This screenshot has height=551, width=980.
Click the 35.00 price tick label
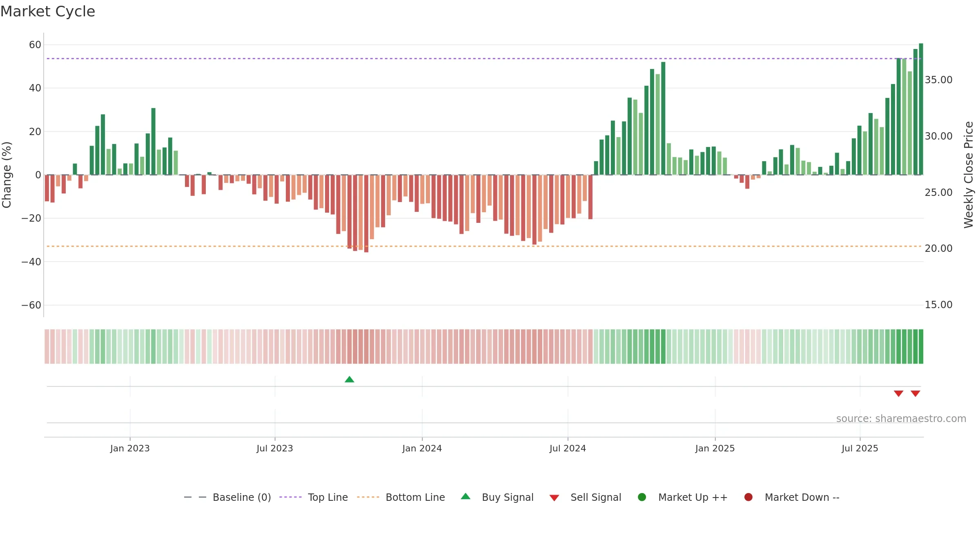(x=938, y=80)
